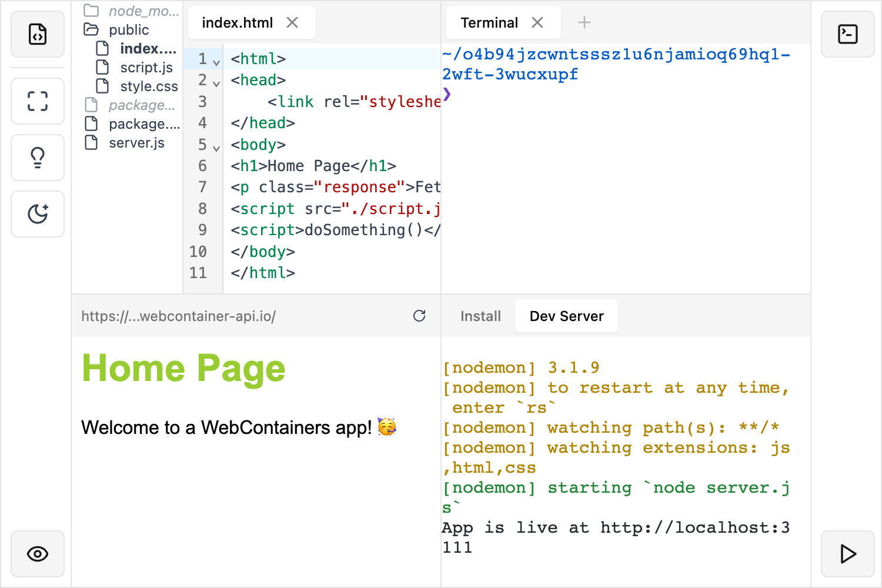Open the italic greyed package file
The image size is (882, 588).
pos(142,105)
